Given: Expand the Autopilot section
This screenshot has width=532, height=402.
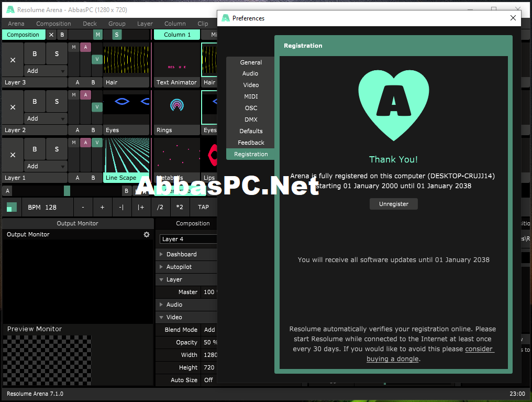Looking at the screenshot, I should 161,267.
